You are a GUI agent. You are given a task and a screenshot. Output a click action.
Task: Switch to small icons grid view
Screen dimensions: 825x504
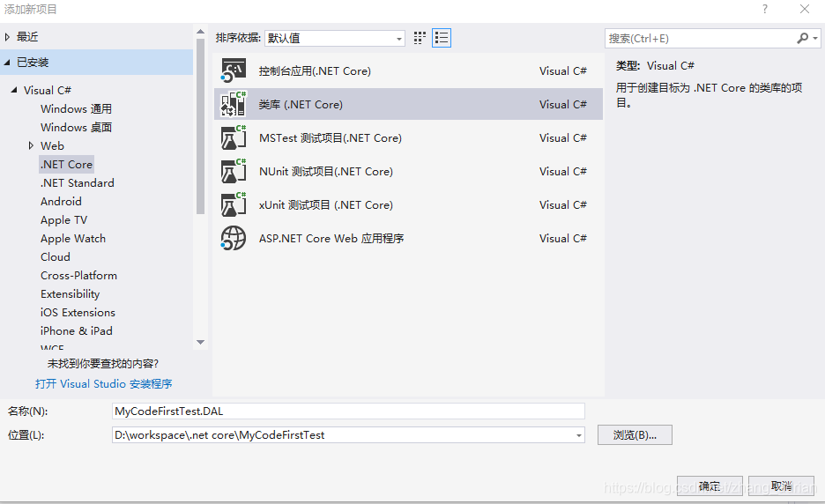coord(420,38)
